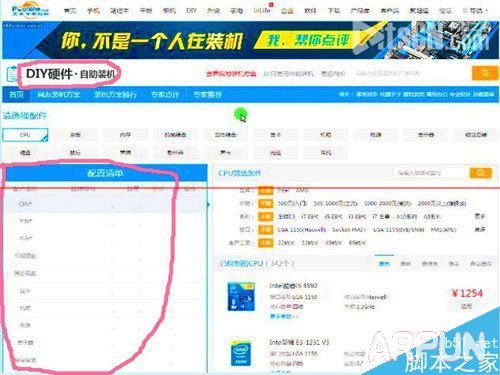The image size is (500, 375).
Task: Expand more options in the FM2(APU) row
Action: coord(480,230)
